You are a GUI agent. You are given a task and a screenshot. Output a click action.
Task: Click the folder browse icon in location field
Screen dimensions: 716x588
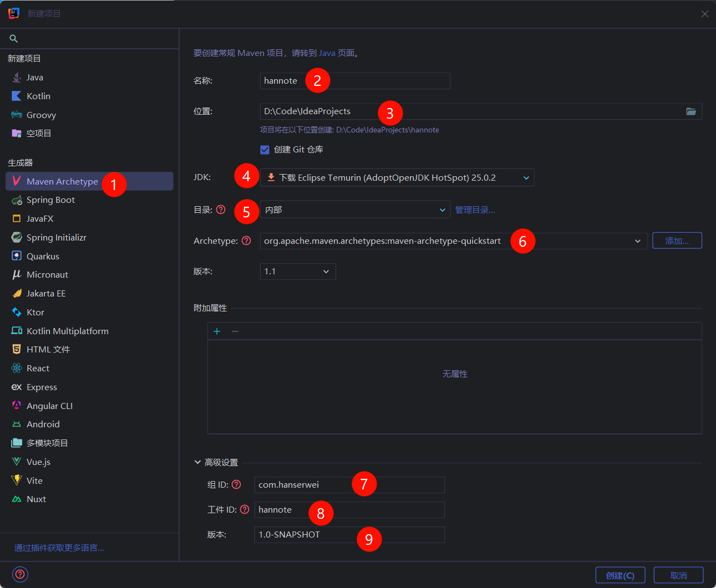[691, 111]
